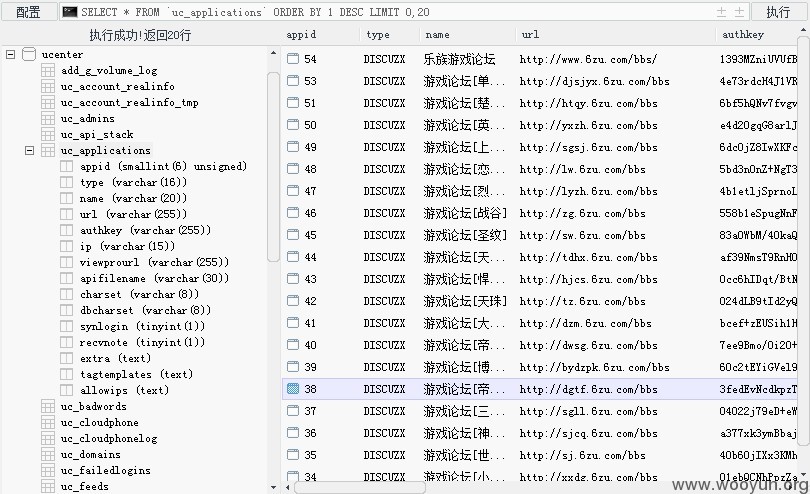
Task: Click the add_g_volume_log table icon
Action: pos(48,70)
